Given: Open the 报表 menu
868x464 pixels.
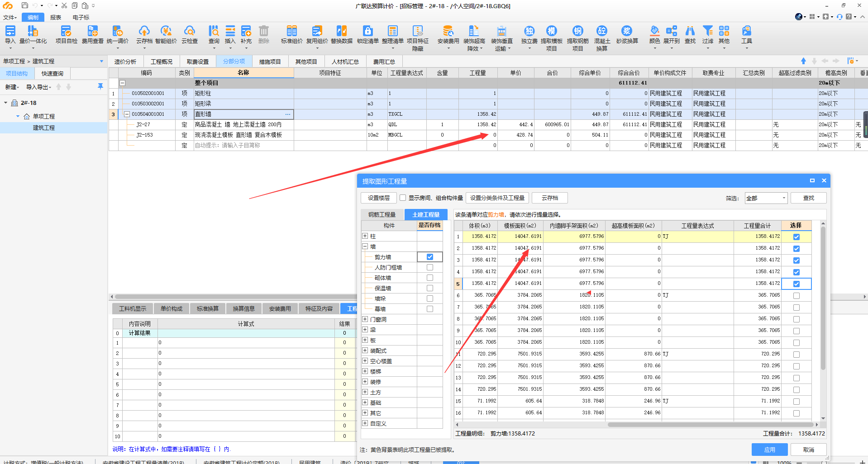Looking at the screenshot, I should [x=56, y=17].
